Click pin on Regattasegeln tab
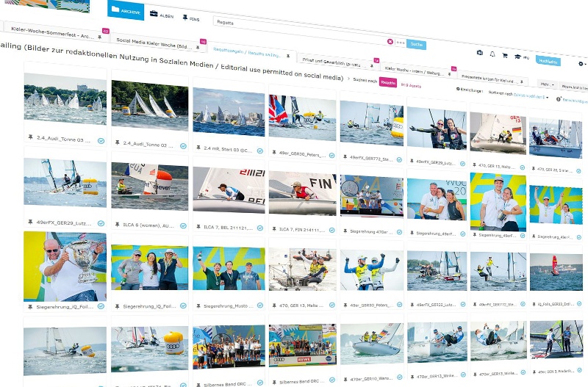Screen dimensions: 588x387 pos(288,56)
